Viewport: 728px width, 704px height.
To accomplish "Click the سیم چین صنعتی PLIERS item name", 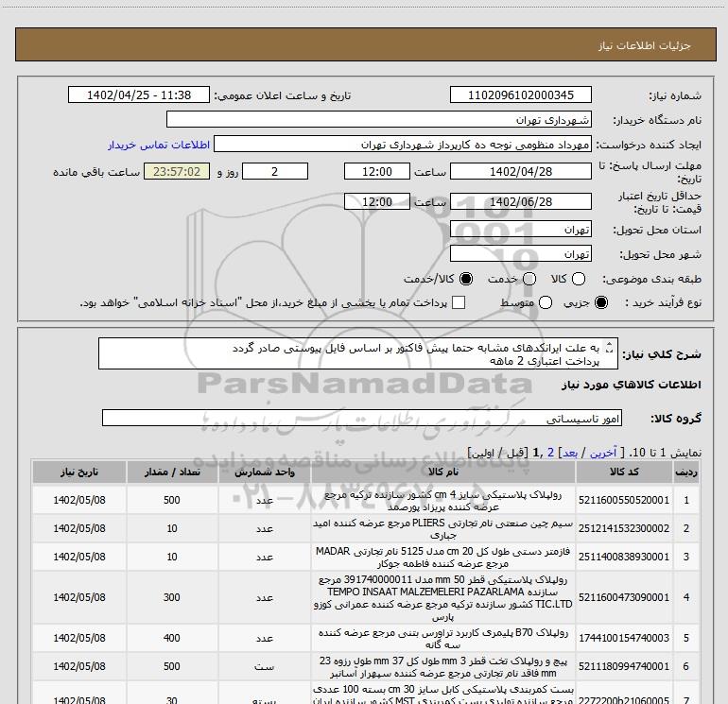I will (x=442, y=529).
